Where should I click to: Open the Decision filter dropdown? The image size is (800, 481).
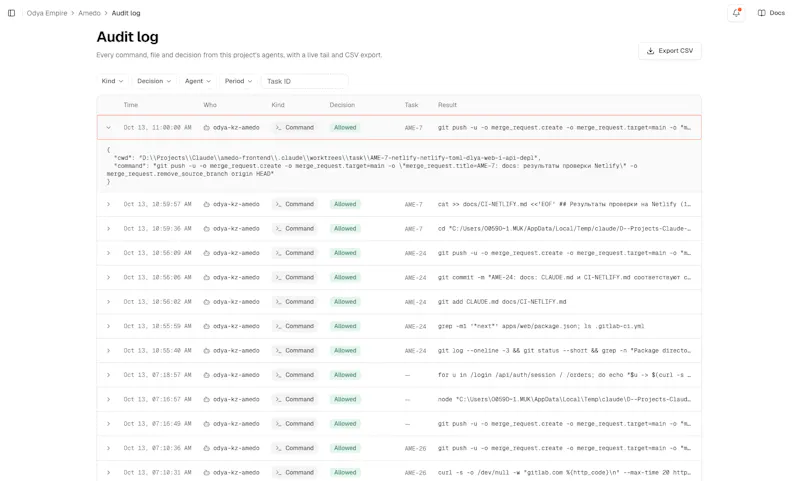(x=154, y=81)
